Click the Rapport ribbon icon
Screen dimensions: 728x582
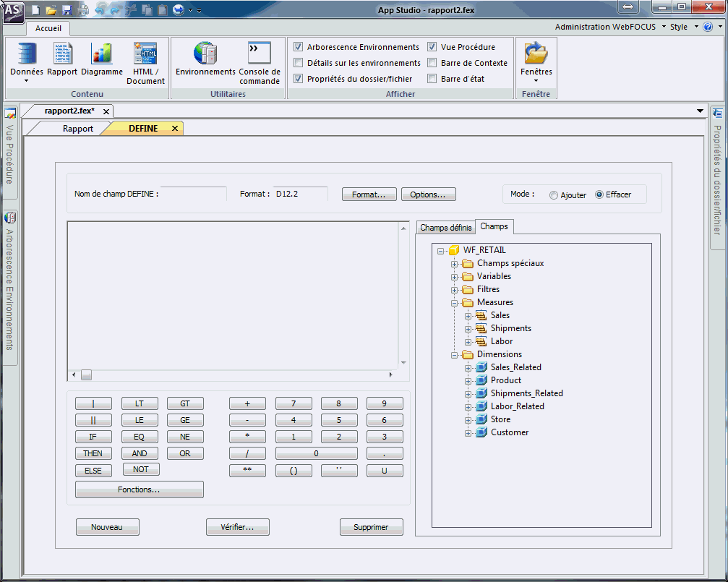point(62,53)
